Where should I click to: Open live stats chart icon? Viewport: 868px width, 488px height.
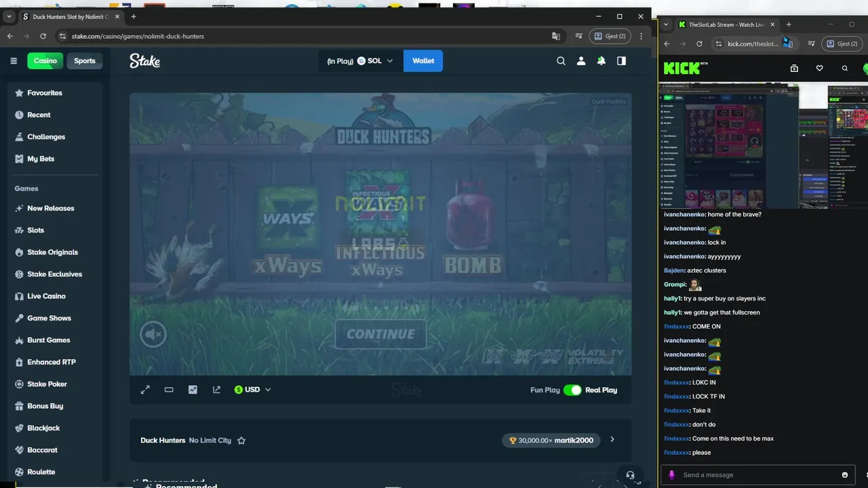tap(193, 390)
